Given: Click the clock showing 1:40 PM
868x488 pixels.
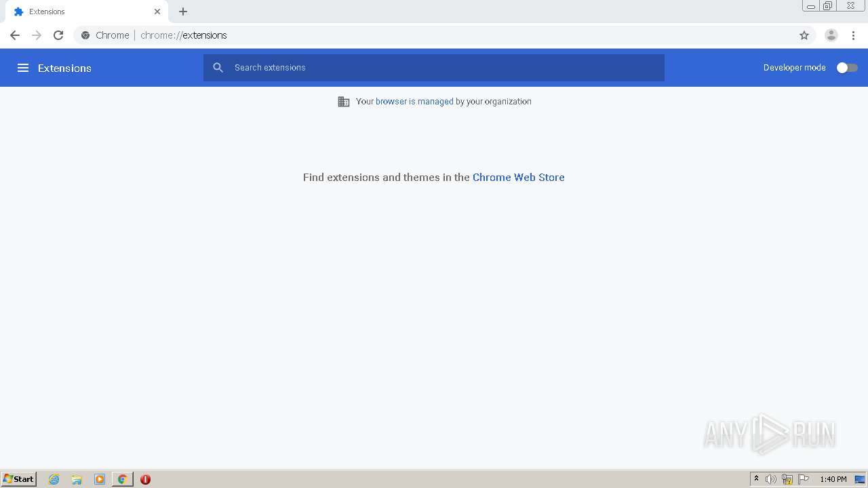Looking at the screenshot, I should [833, 479].
